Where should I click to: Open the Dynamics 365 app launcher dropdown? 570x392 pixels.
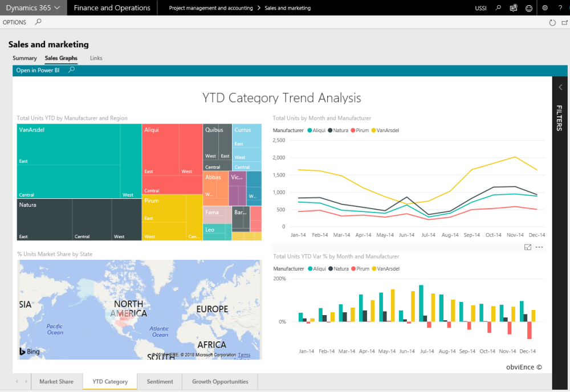click(33, 7)
